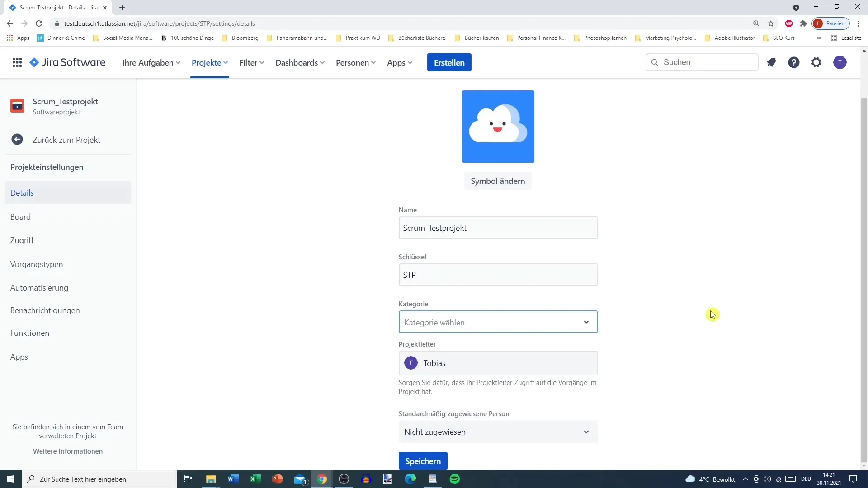This screenshot has height=488, width=868.
Task: Click the back arrow icon beside Zurück zum Projekt
Action: [17, 140]
